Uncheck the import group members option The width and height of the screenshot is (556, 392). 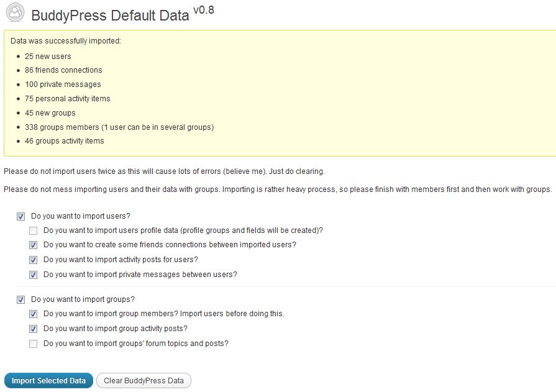[x=33, y=314]
